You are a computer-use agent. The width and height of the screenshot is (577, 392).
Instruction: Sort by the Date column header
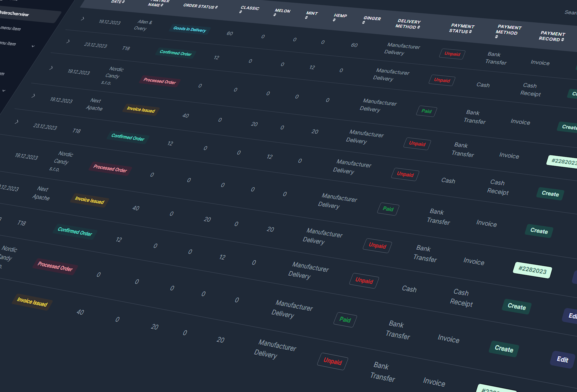point(118,2)
